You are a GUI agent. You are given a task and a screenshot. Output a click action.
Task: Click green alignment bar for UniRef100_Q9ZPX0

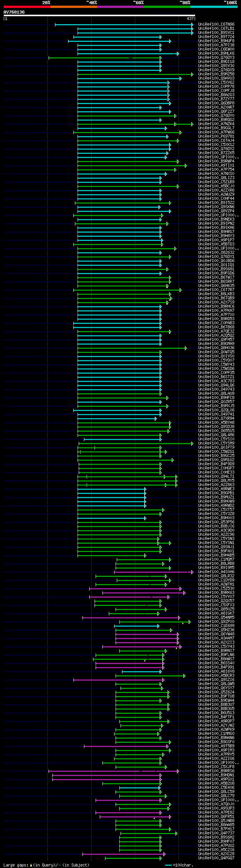pos(155,622)
